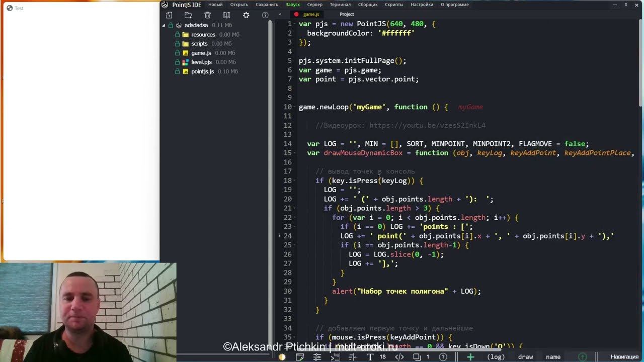This screenshot has width=644, height=362.
Task: Select the resources folder
Action: [203, 35]
